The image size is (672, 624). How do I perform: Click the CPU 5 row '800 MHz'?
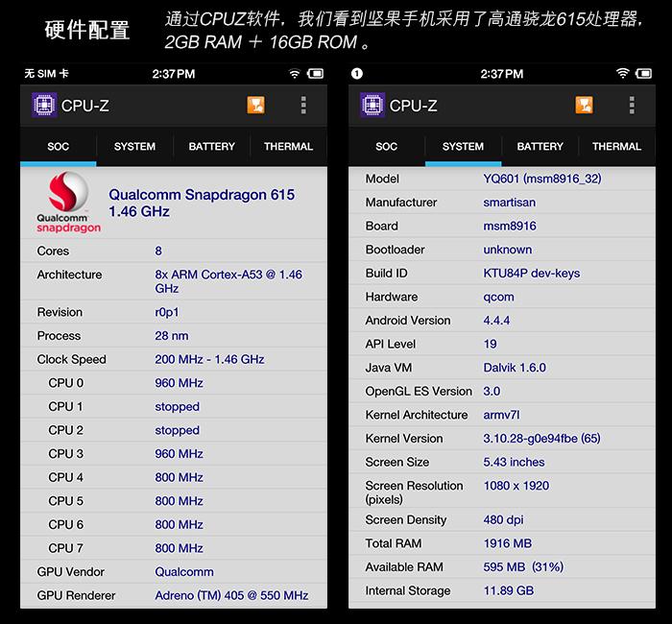(x=174, y=500)
